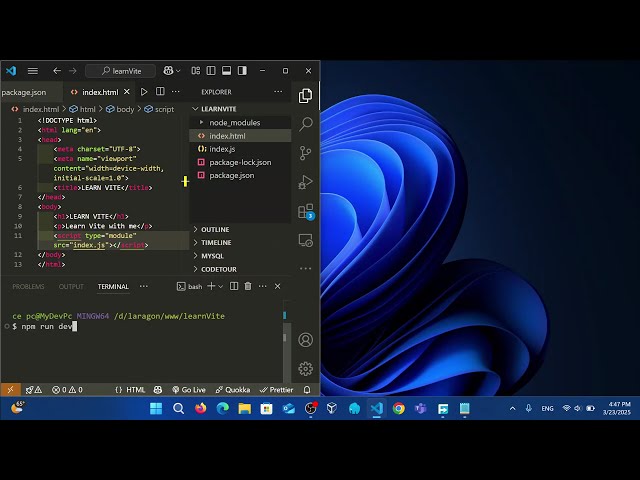Open the VS Code hamburger menu
Image resolution: width=640 pixels, height=480 pixels.
click(x=33, y=71)
